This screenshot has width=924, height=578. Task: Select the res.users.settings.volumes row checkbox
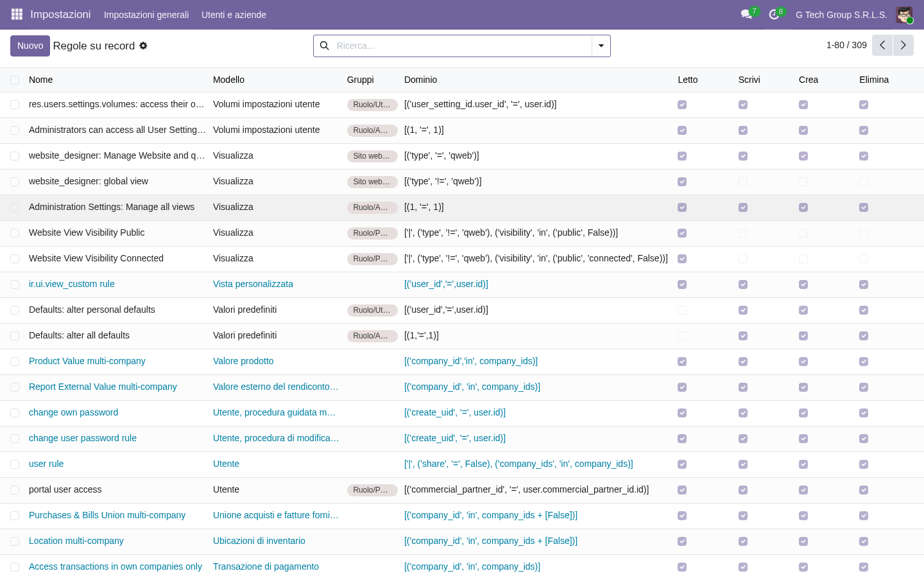point(15,105)
